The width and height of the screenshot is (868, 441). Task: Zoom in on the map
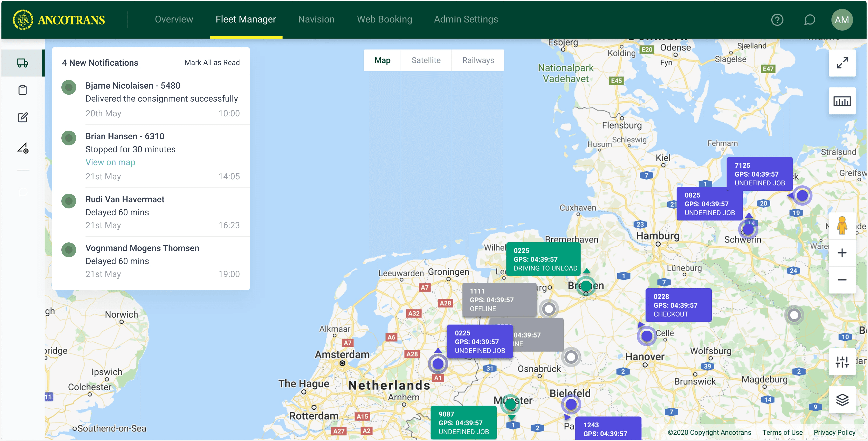[842, 253]
